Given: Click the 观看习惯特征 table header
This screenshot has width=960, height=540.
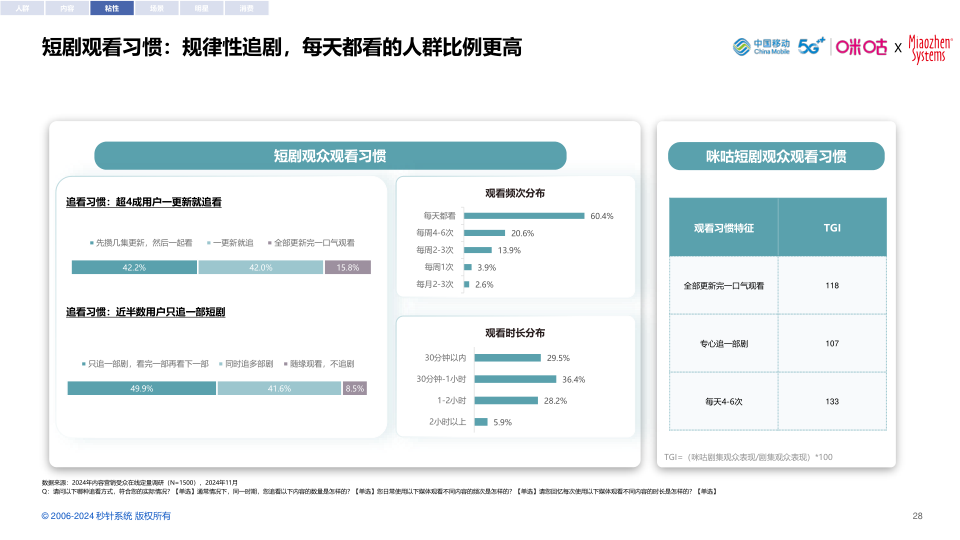Looking at the screenshot, I should point(724,228).
